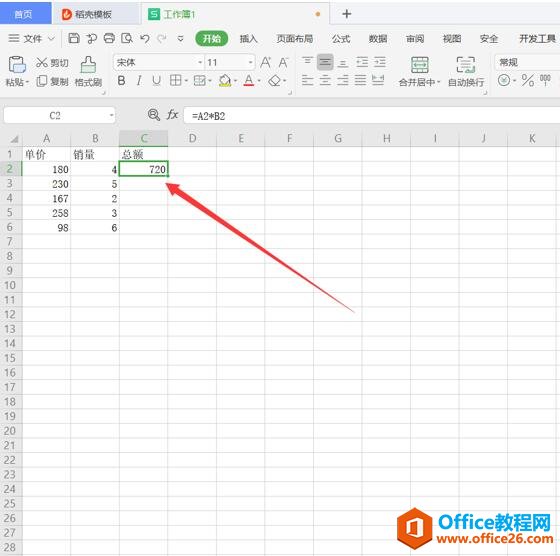Open the File menu
The width and height of the screenshot is (560, 556).
tap(31, 38)
